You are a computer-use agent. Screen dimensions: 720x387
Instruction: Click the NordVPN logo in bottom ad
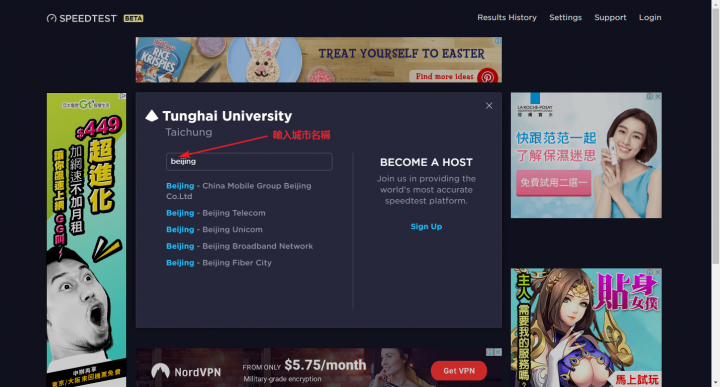point(186,371)
